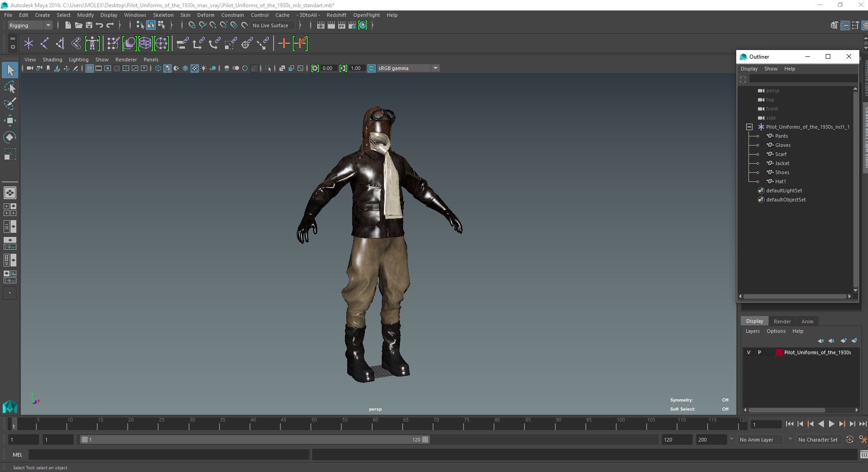Click the MEL command line input
Viewport: 868px width, 472px height.
tap(169, 454)
